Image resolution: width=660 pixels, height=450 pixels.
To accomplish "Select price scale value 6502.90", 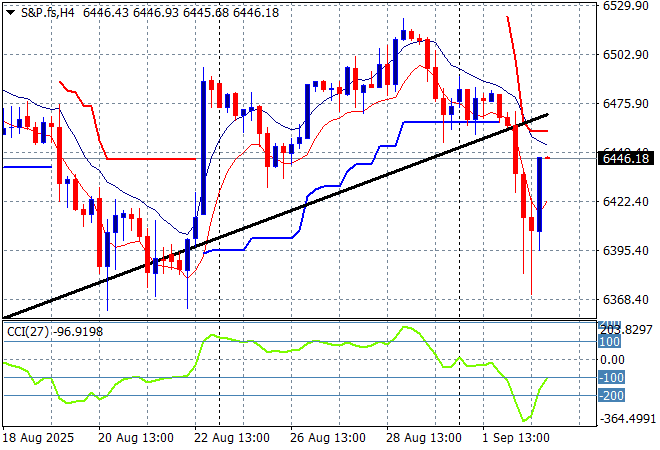I will click(x=626, y=55).
